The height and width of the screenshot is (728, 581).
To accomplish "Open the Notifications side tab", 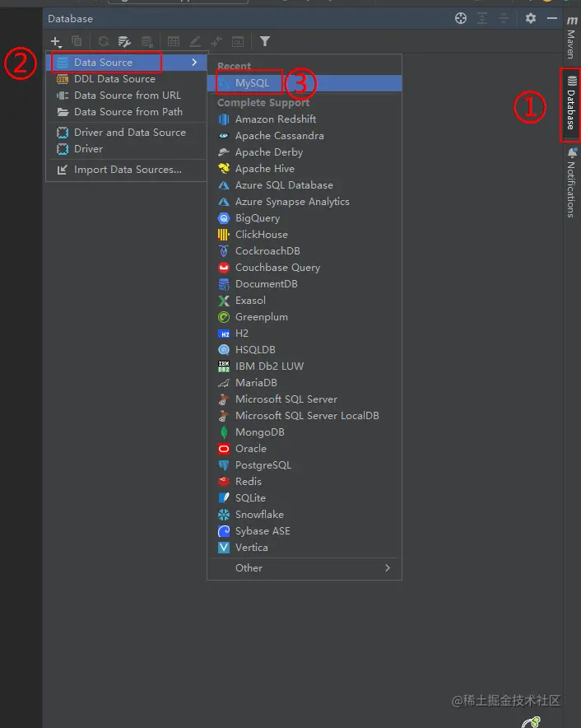I will click(571, 183).
